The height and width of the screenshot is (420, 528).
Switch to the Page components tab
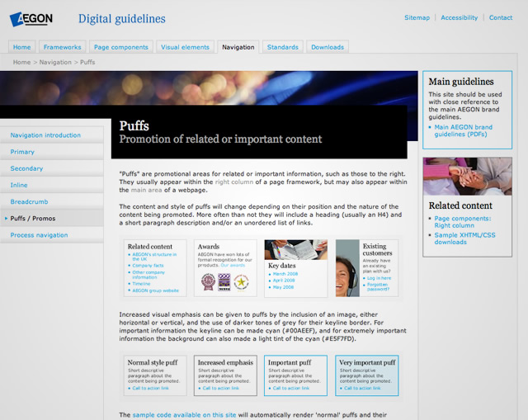121,47
